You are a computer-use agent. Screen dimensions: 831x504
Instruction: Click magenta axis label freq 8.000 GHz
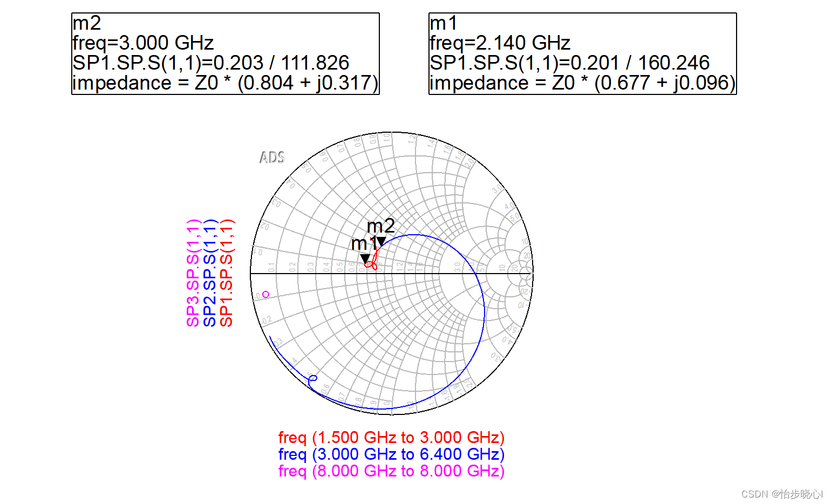[x=391, y=471]
